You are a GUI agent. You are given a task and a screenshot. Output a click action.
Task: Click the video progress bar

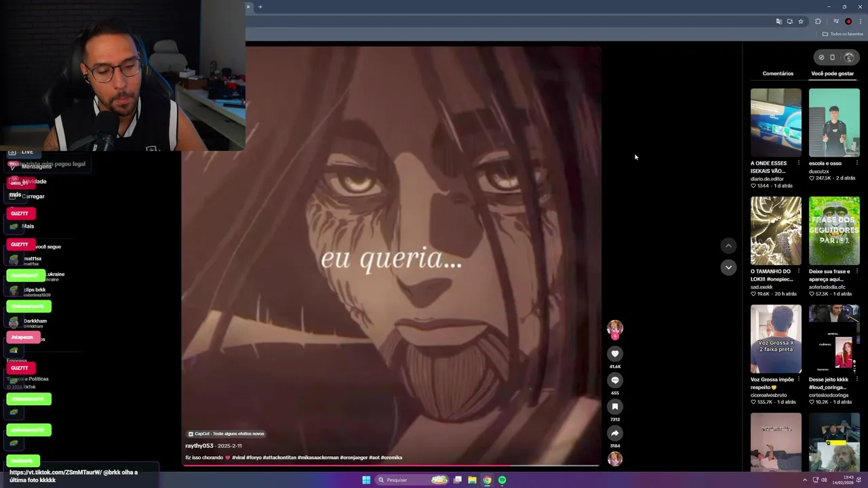click(x=391, y=466)
